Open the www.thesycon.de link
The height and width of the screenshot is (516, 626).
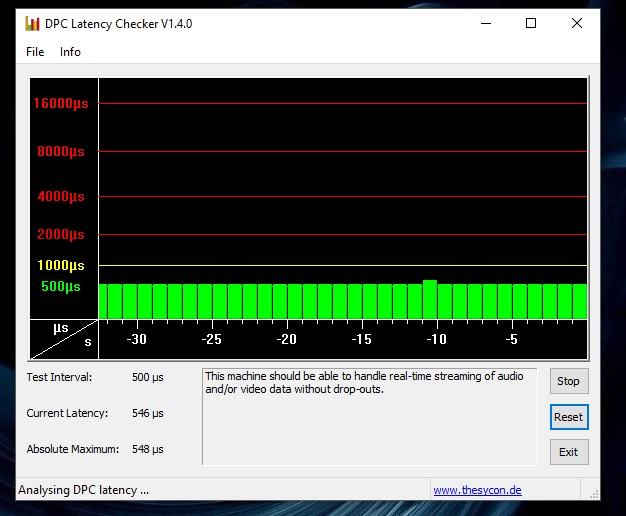[x=477, y=490]
